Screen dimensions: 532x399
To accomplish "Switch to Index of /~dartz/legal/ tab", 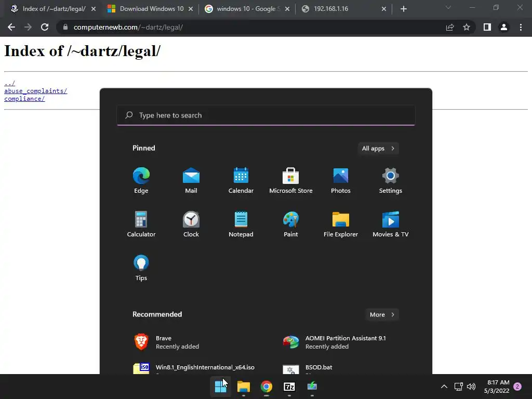I will [54, 9].
